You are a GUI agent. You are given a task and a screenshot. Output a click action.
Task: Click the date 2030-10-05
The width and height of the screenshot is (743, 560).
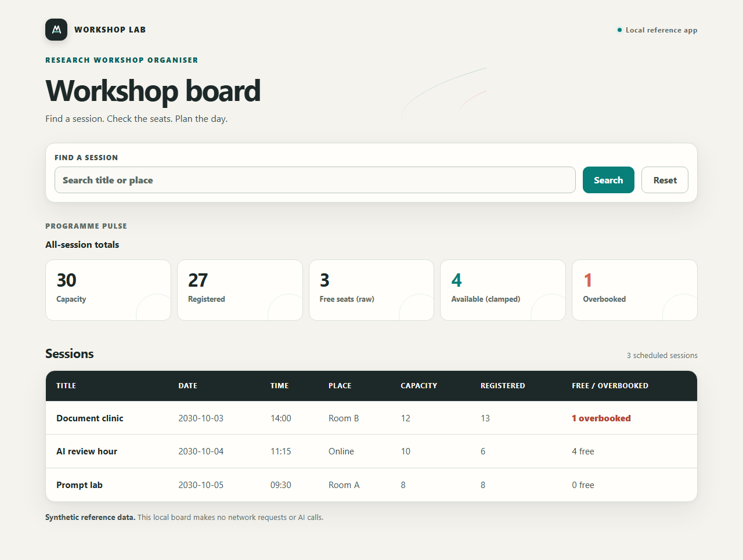(201, 485)
